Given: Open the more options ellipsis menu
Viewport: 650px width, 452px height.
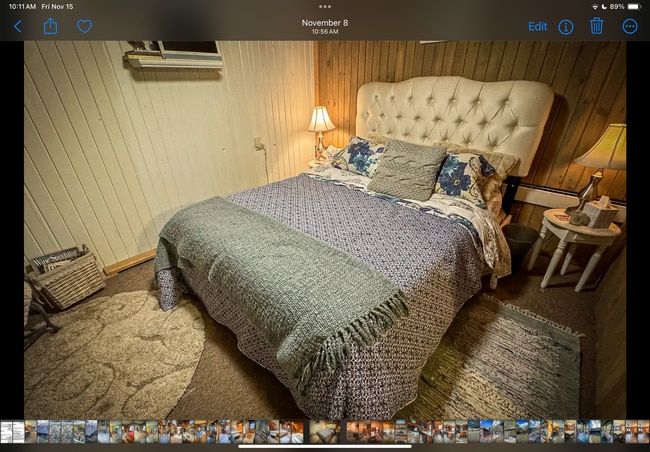Looking at the screenshot, I should coord(630,26).
